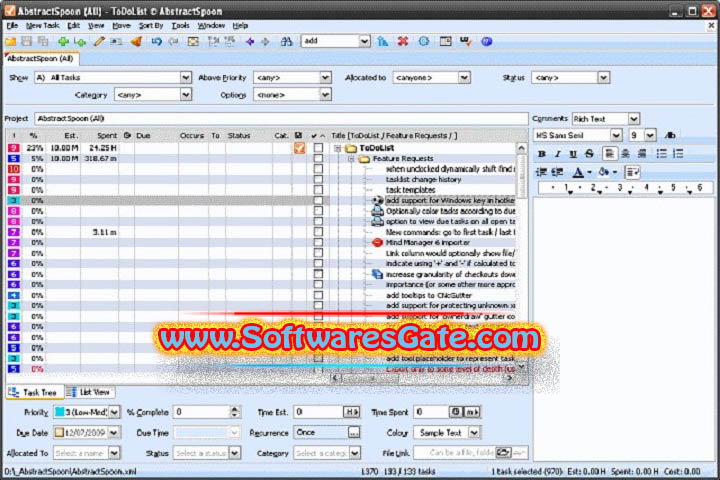Click the orange filter toolbar icon
Image resolution: width=720 pixels, height=480 pixels.
point(136,41)
